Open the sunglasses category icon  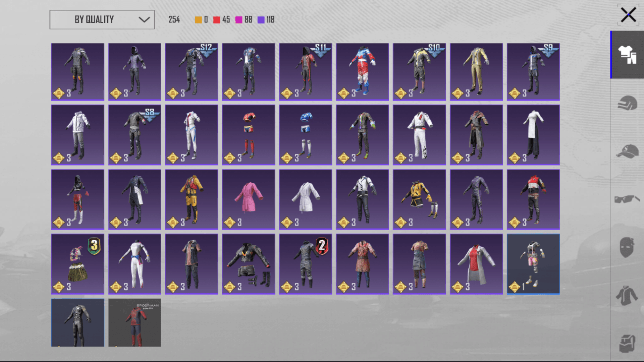click(627, 199)
